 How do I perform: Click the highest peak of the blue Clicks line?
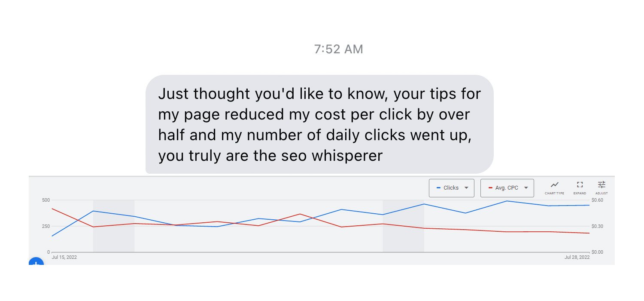pyautogui.click(x=507, y=201)
